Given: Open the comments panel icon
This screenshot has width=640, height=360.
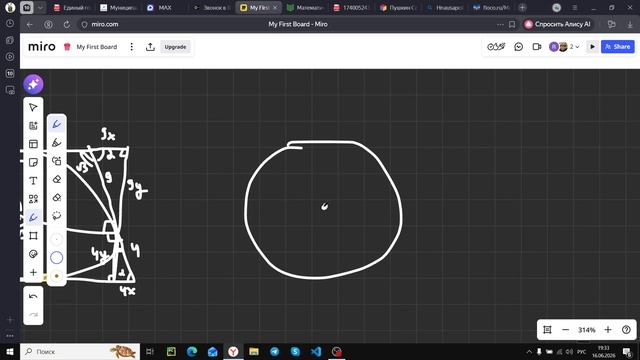Looking at the screenshot, I should point(518,47).
